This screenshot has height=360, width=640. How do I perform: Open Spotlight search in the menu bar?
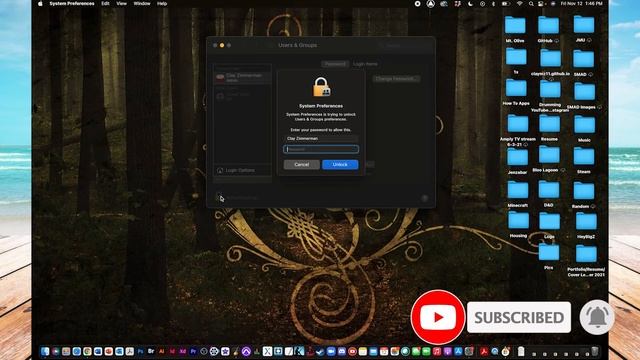coord(531,3)
